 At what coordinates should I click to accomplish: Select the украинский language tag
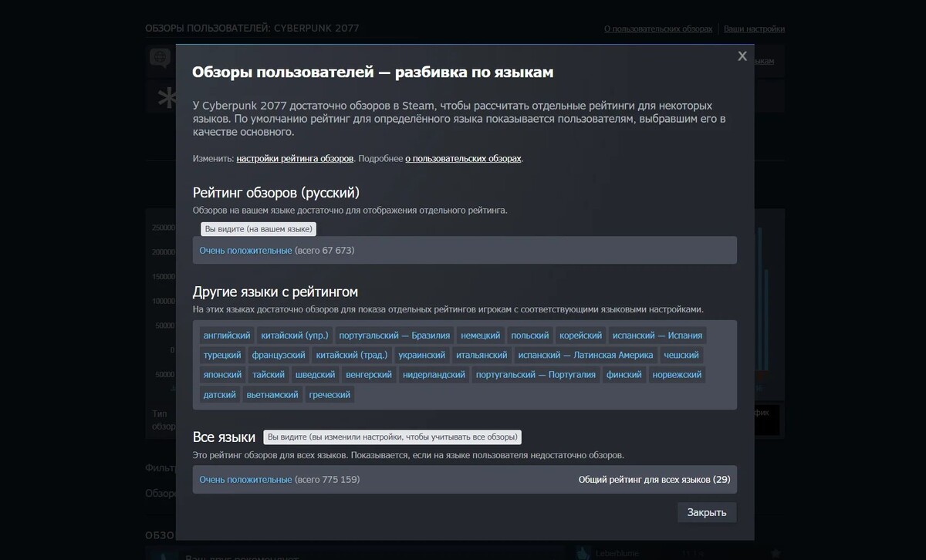tap(422, 355)
